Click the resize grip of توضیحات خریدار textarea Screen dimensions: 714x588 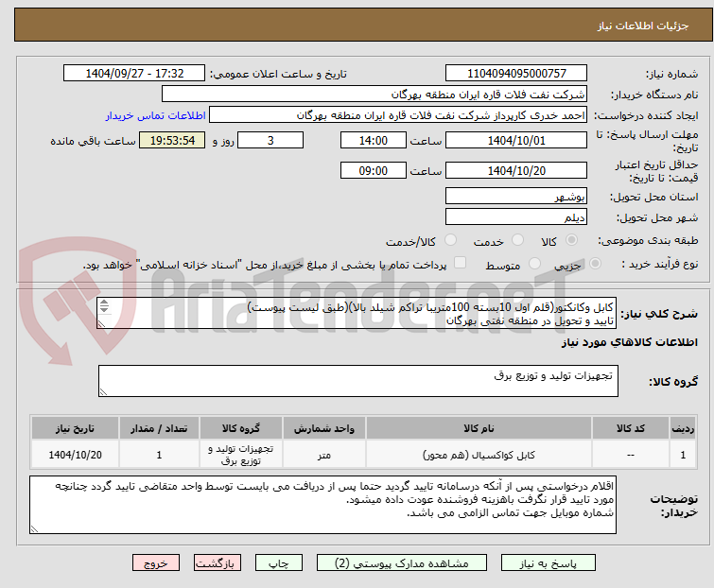pyautogui.click(x=35, y=528)
